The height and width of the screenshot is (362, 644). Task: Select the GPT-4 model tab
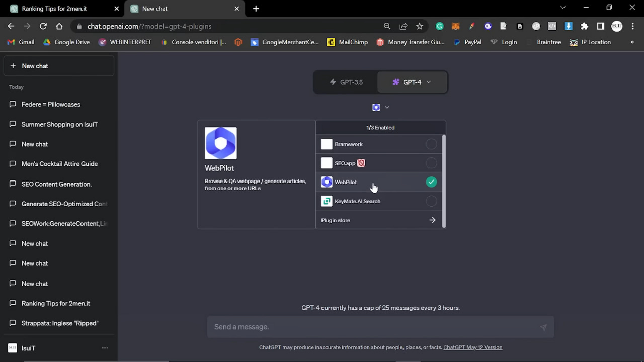[x=412, y=82]
